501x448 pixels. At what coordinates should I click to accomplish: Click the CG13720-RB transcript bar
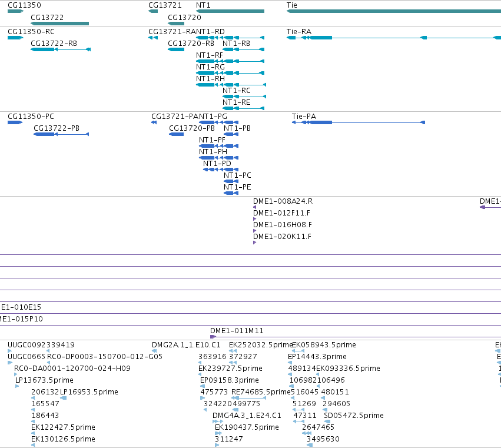pos(176,49)
